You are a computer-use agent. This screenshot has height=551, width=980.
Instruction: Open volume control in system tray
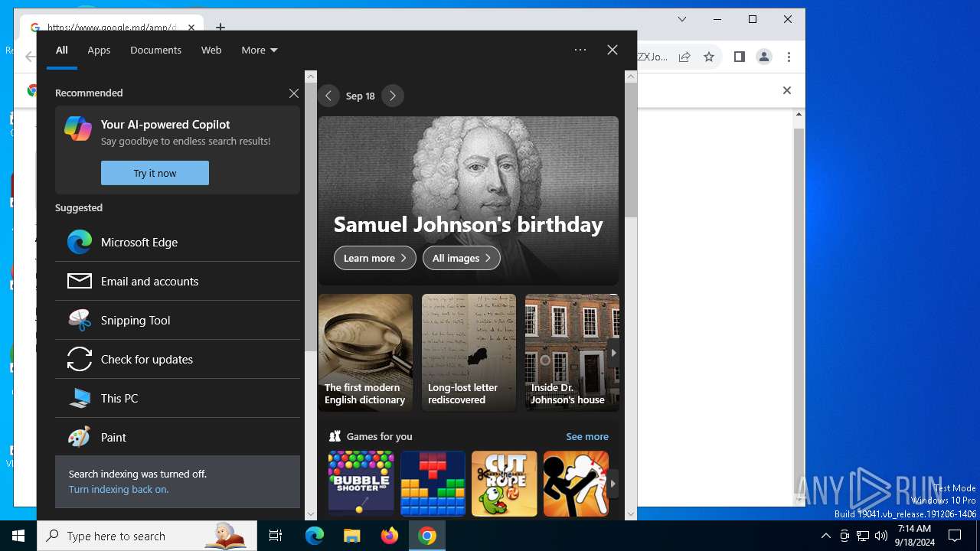881,536
